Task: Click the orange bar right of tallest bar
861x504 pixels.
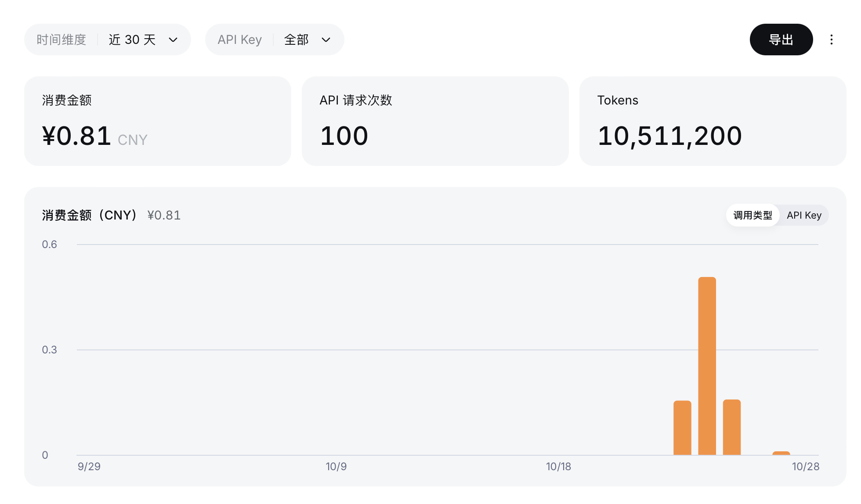Action: [732, 427]
